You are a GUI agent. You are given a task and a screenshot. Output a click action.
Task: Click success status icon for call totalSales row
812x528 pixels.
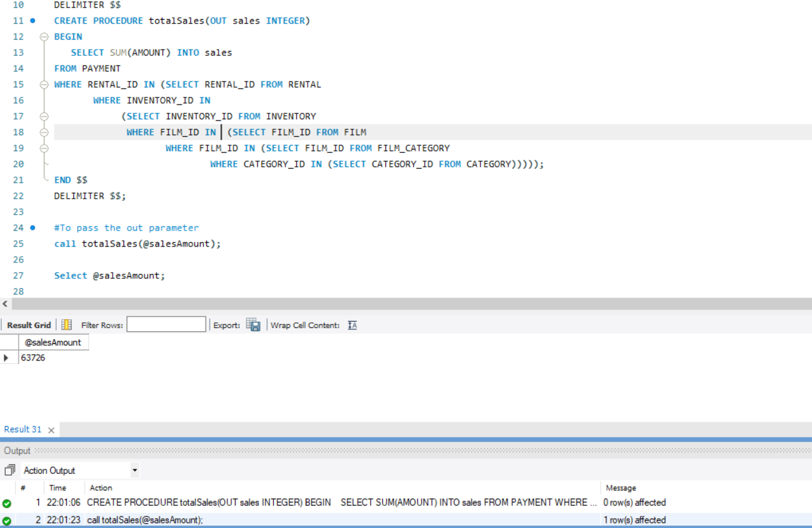7,520
